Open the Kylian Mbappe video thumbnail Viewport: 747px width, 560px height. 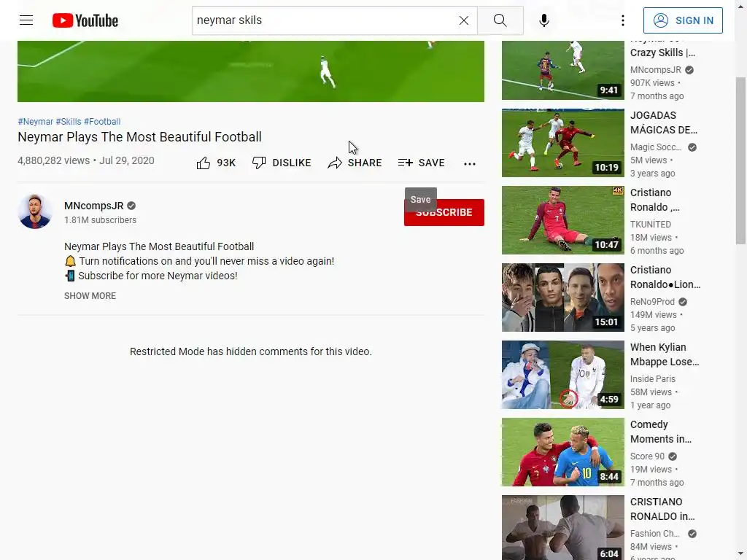pos(562,375)
